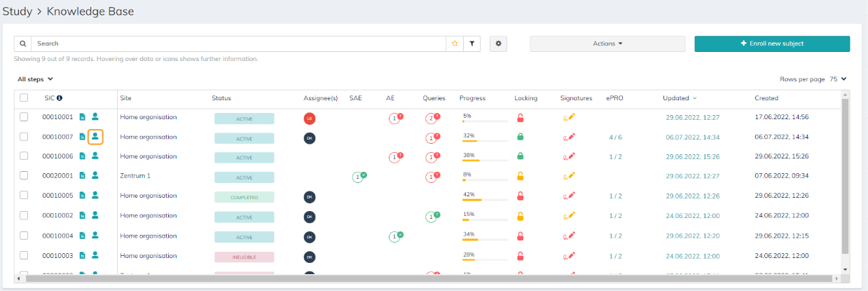Click the highlighted person icon for subject 00010007
The image size is (868, 291).
(95, 137)
